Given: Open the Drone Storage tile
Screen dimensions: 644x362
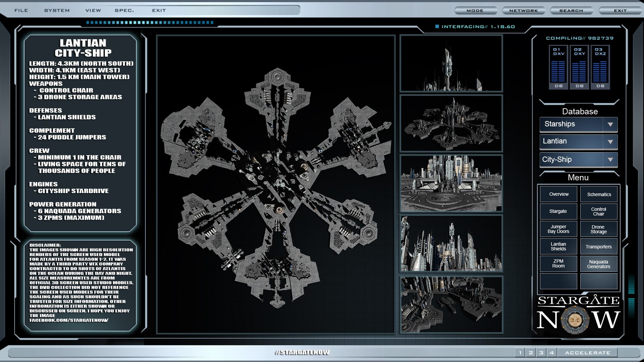Looking at the screenshot, I should coord(599,229).
